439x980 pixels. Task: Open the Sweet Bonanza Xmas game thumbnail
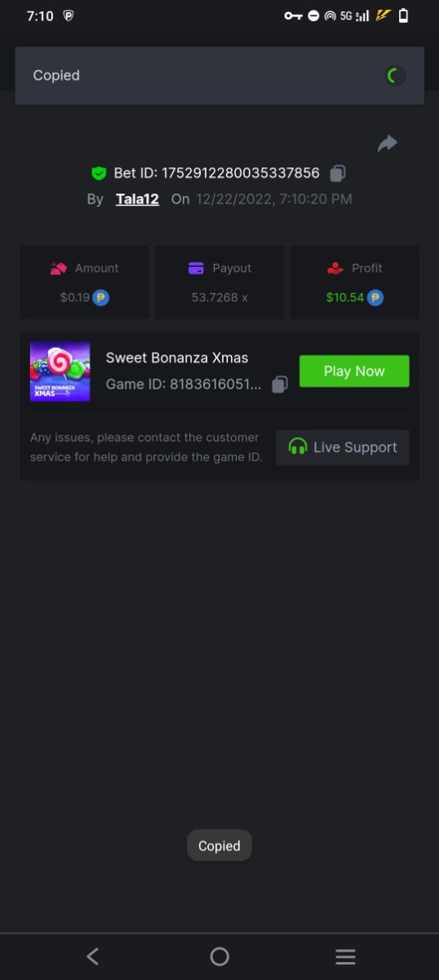click(60, 371)
